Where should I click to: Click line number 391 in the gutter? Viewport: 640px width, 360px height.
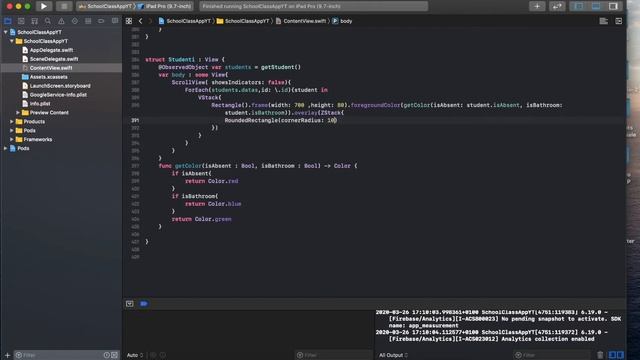tap(135, 120)
